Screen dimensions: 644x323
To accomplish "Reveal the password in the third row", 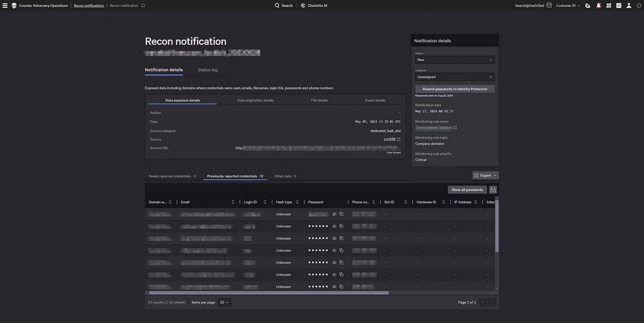I will tap(334, 238).
